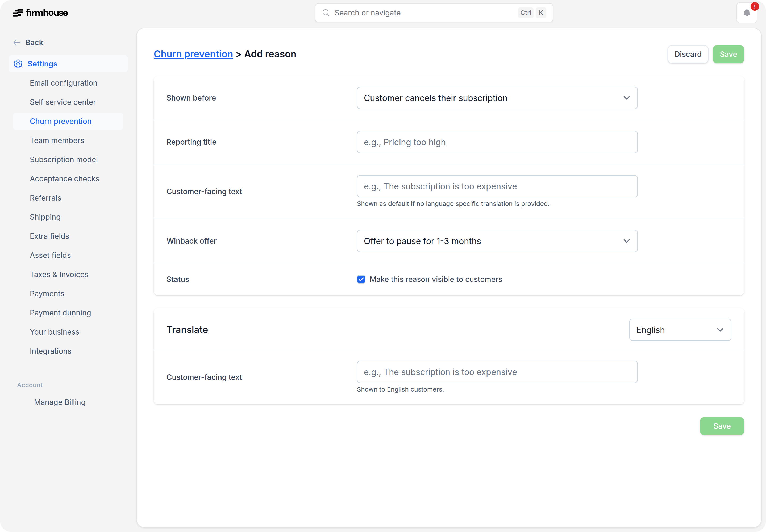Focus the default Customer-facing text field
766x532 pixels.
click(497, 186)
